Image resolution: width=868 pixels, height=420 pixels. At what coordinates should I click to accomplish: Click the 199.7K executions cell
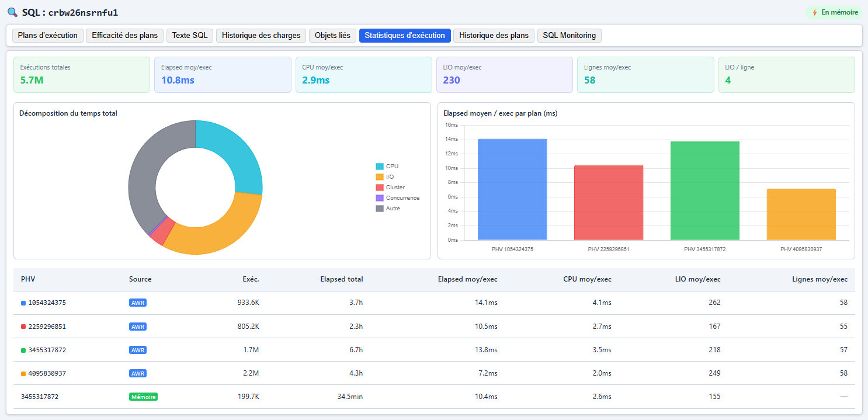pyautogui.click(x=248, y=397)
